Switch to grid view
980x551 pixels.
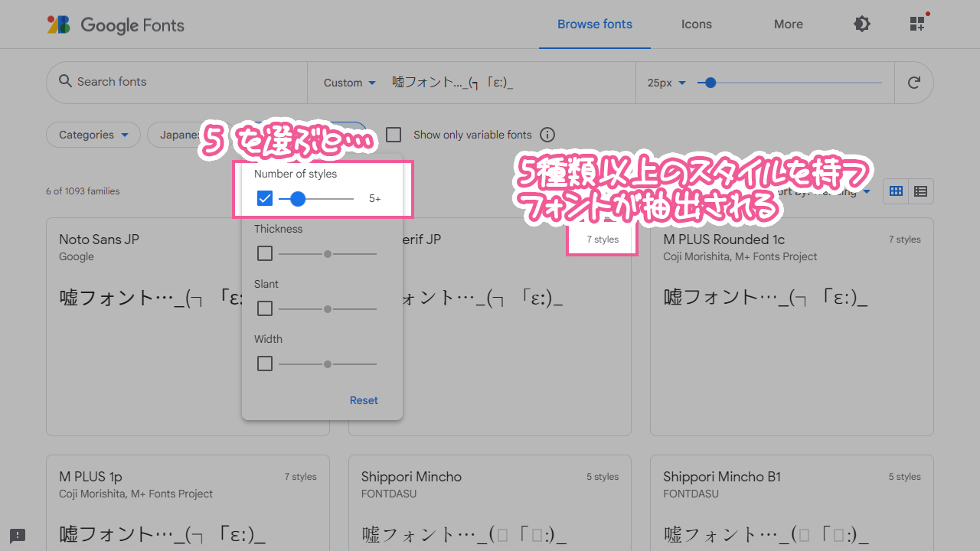coord(896,191)
